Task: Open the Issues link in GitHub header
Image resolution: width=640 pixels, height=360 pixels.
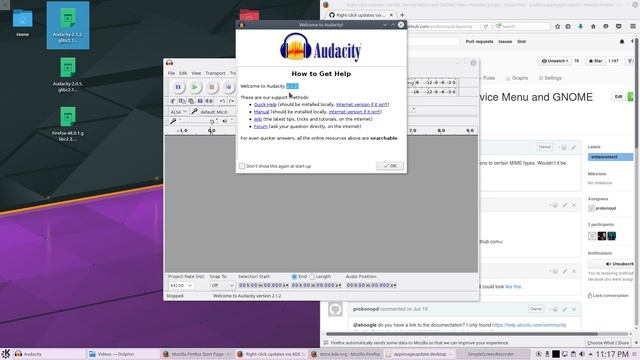Action: [x=505, y=42]
